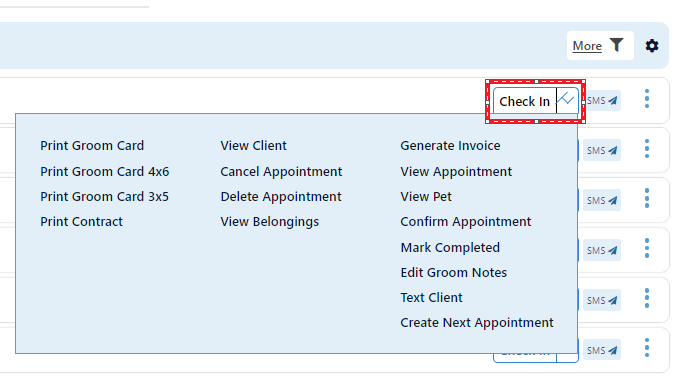The image size is (676, 383).
Task: Choose Cancel Appointment from menu
Action: click(x=281, y=172)
